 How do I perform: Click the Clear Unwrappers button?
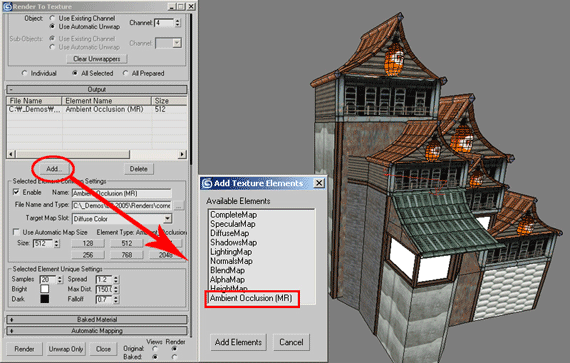tap(97, 59)
